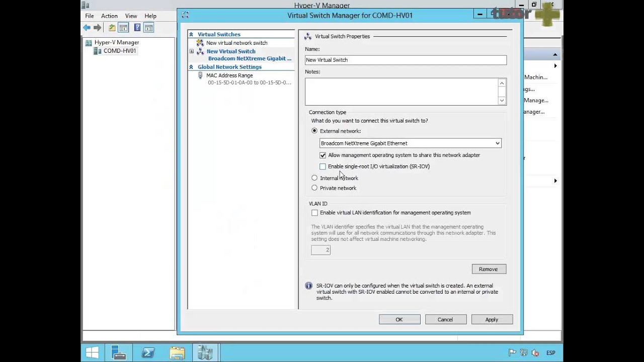Image resolution: width=644 pixels, height=362 pixels.
Task: Click the Apply button
Action: (492, 319)
